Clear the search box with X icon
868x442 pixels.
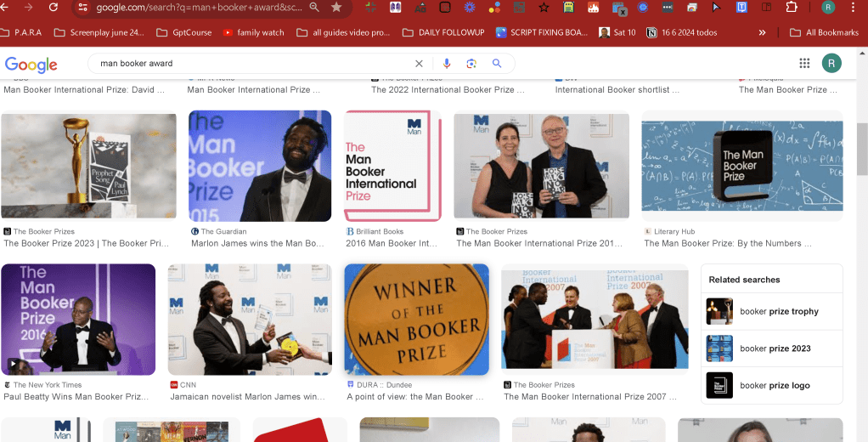419,63
